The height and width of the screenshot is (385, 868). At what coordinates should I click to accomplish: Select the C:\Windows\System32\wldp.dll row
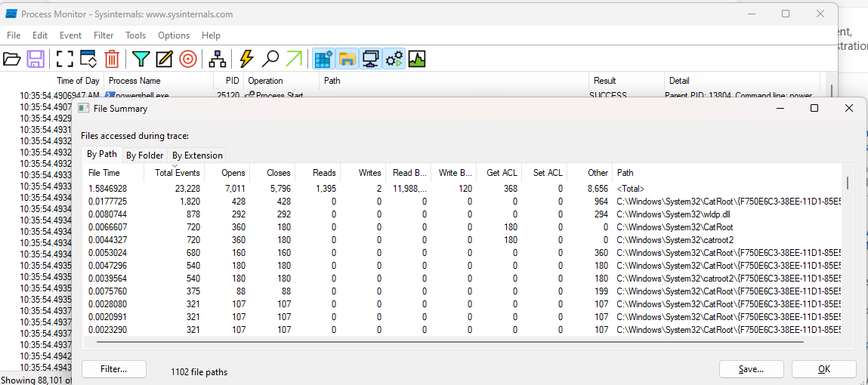click(x=462, y=214)
